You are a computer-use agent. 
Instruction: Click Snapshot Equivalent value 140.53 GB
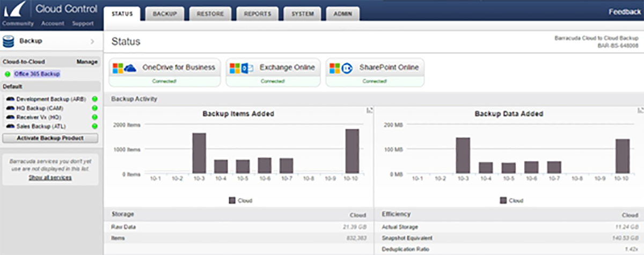point(624,238)
